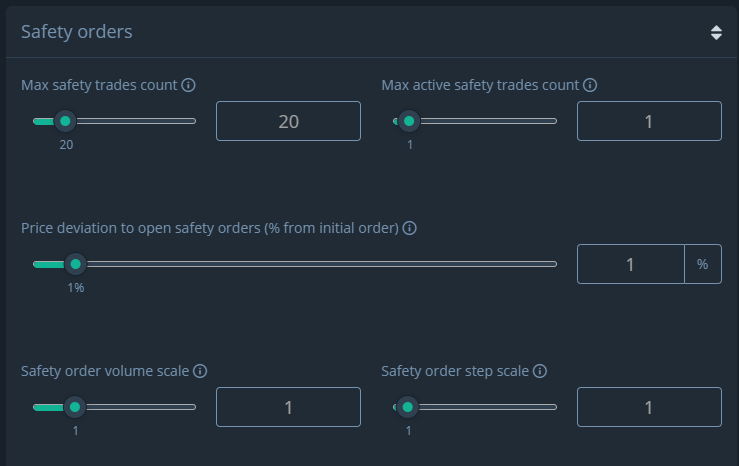Focus the Max safety trades count field showing 20

288,121
